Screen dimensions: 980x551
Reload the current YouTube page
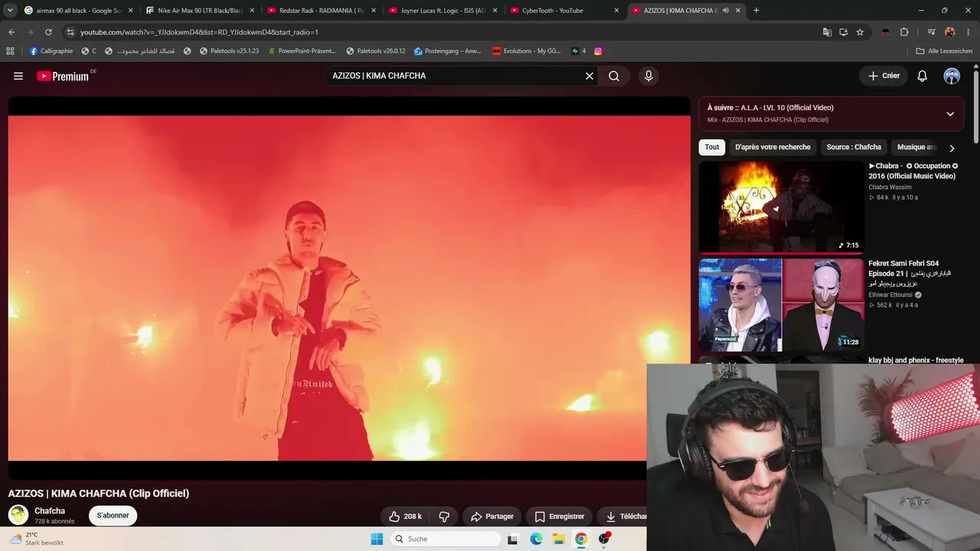(x=48, y=32)
